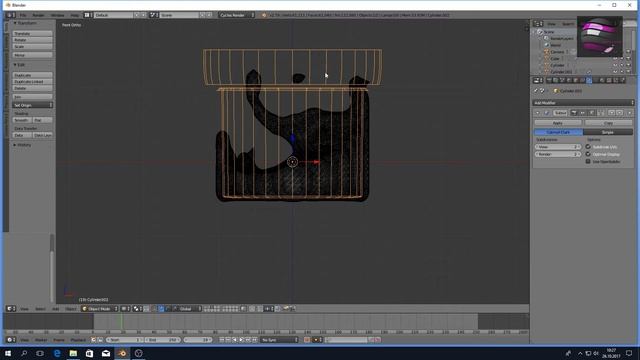This screenshot has width=640, height=360.
Task: Open the Global transform orientation dropdown
Action: tap(187, 309)
